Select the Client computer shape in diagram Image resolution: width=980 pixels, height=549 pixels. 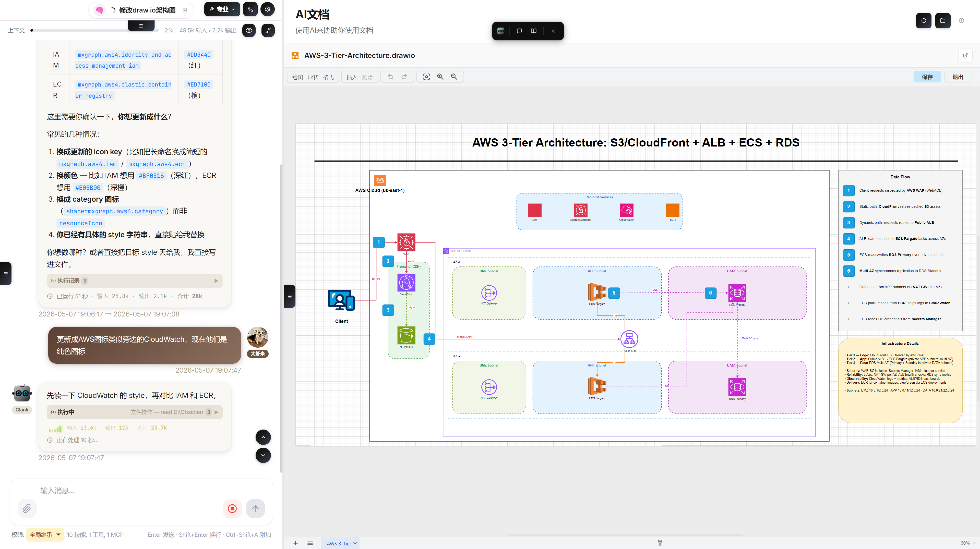(x=342, y=300)
